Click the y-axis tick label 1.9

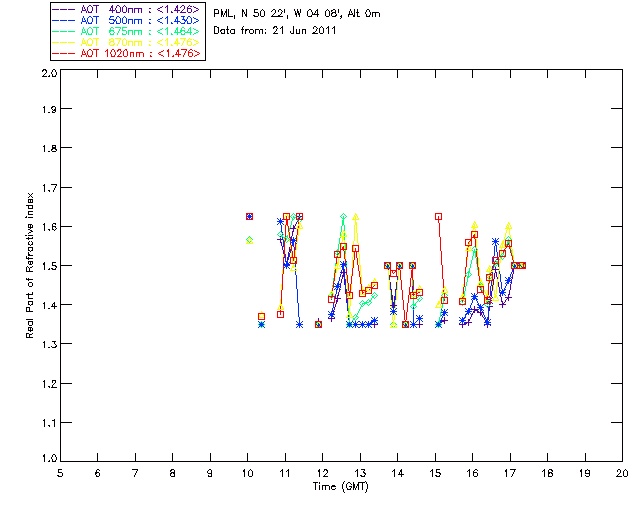click(x=49, y=109)
